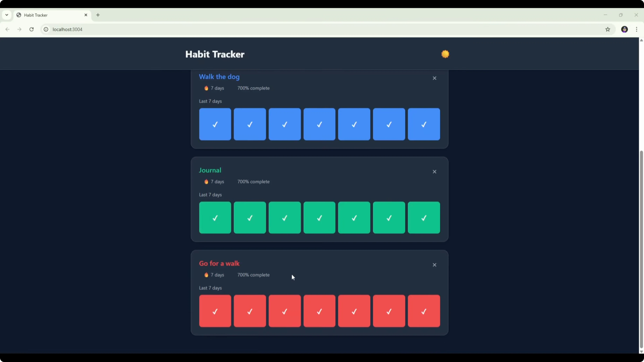This screenshot has width=644, height=362.
Task: Open a new browser tab
Action: tap(98, 15)
